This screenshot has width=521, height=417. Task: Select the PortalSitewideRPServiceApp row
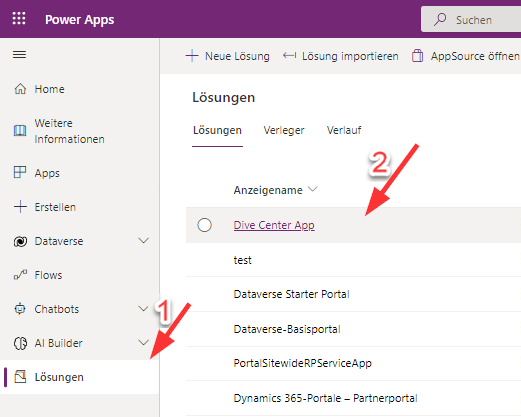pos(353,363)
